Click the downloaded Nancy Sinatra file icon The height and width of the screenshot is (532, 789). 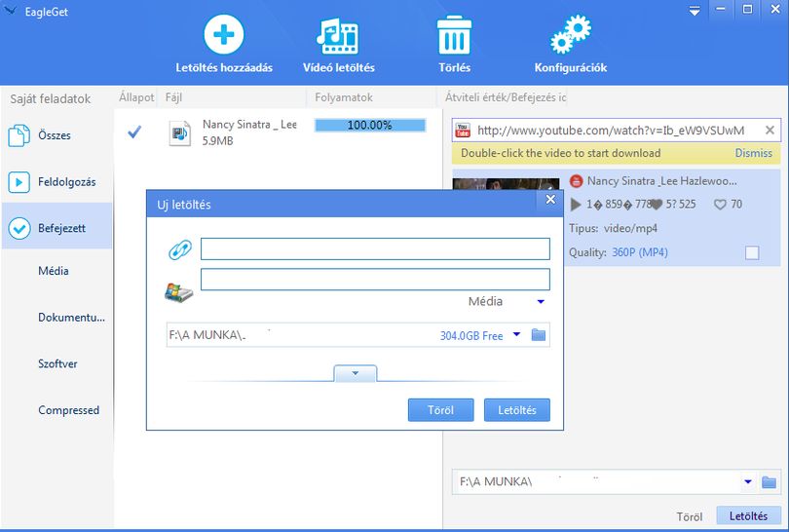coord(179,133)
